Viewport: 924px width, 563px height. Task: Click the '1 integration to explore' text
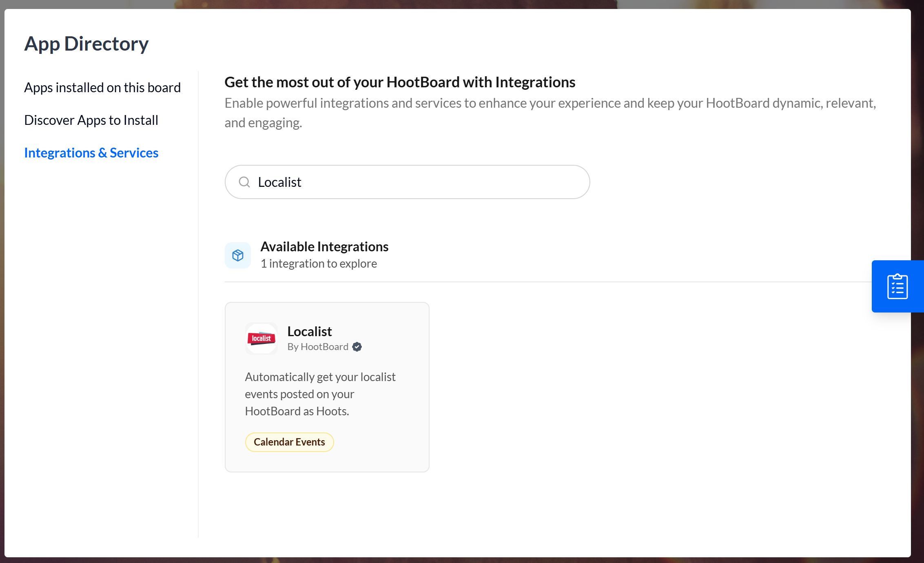click(319, 264)
